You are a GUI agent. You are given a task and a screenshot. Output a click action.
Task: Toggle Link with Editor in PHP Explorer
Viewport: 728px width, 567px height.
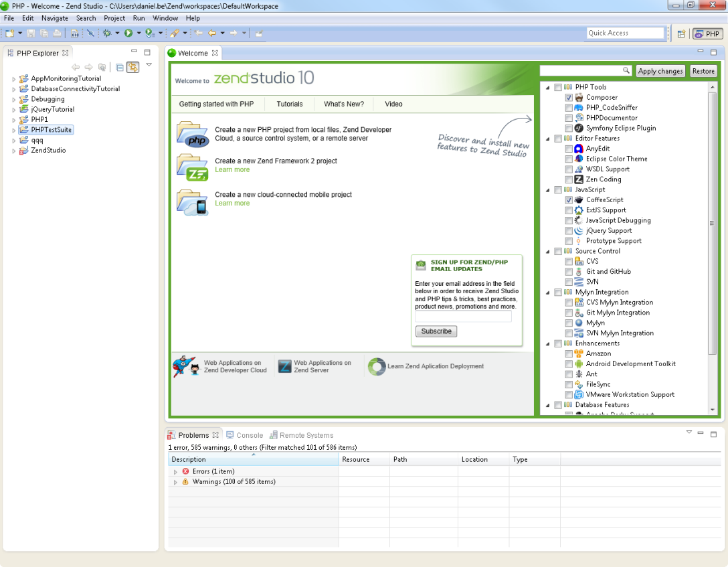(x=132, y=68)
